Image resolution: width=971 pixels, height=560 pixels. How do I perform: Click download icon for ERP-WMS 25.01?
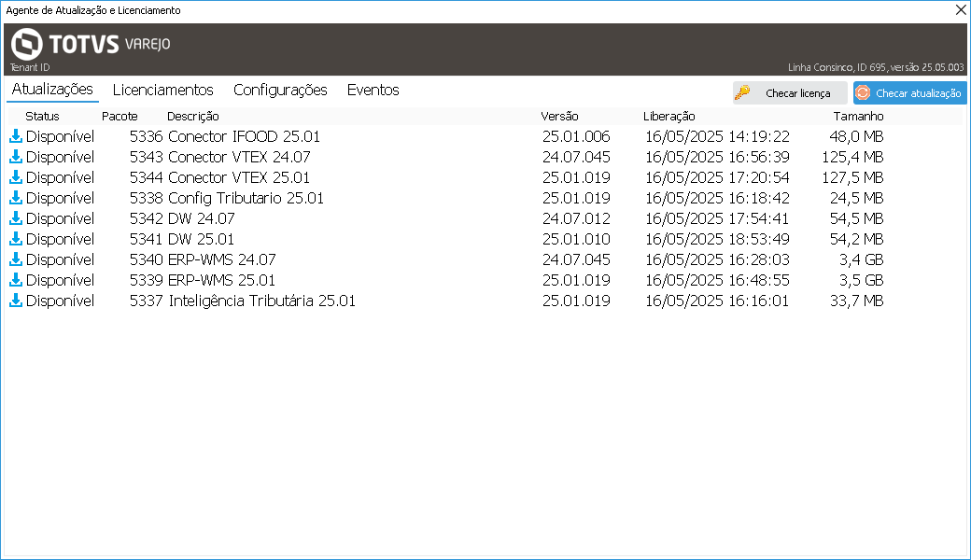pos(16,280)
